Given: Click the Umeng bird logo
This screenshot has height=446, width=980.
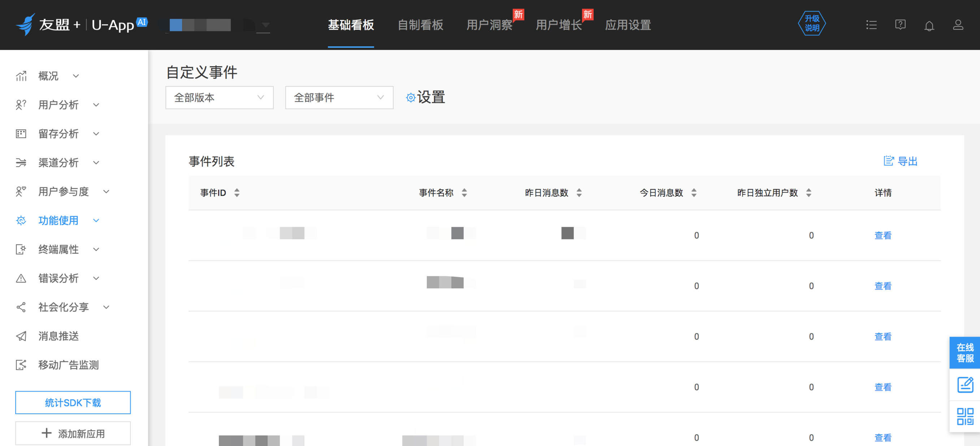Looking at the screenshot, I should click(x=26, y=24).
